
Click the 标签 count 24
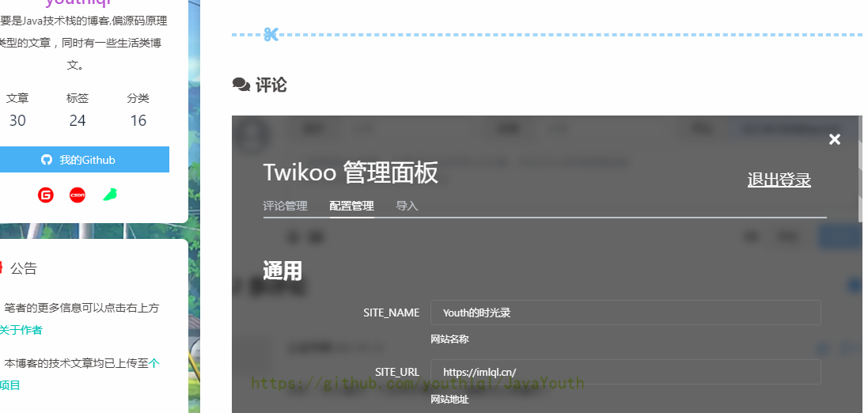[78, 121]
